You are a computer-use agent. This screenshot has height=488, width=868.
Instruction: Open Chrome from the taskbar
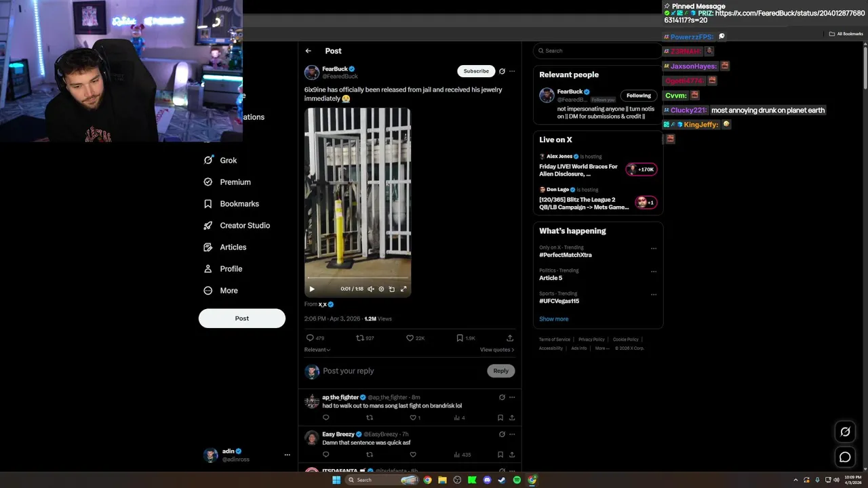[x=427, y=480]
